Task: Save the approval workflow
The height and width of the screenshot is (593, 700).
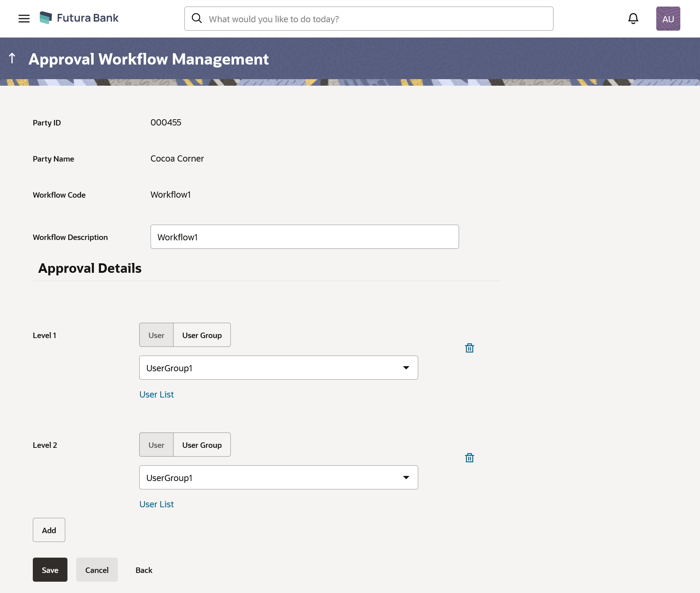Action: [50, 570]
